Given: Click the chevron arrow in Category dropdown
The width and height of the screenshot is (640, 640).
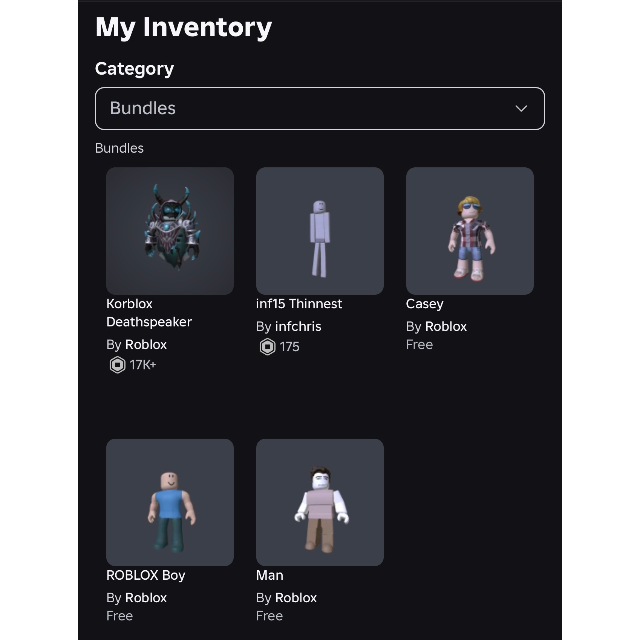Looking at the screenshot, I should (x=521, y=109).
